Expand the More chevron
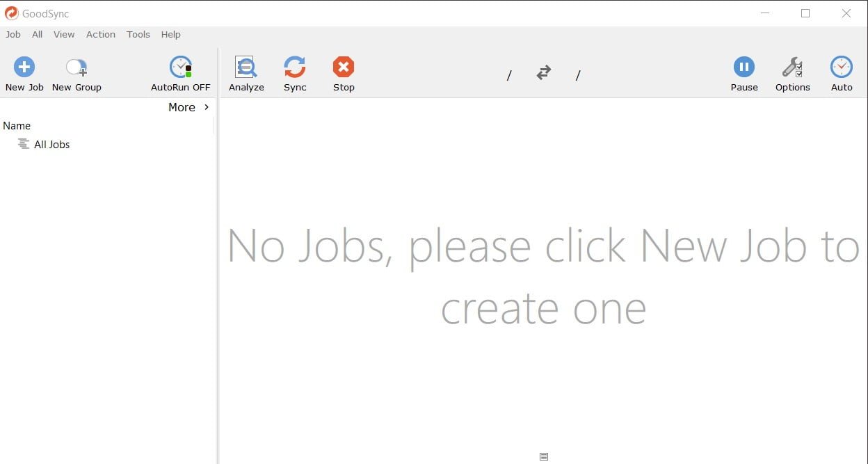Screen dimensions: 868x464 tap(207, 107)
